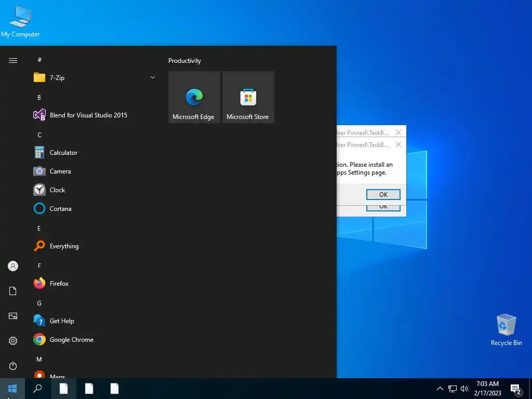The width and height of the screenshot is (532, 399).
Task: Click the C letter header
Action: pyautogui.click(x=39, y=135)
